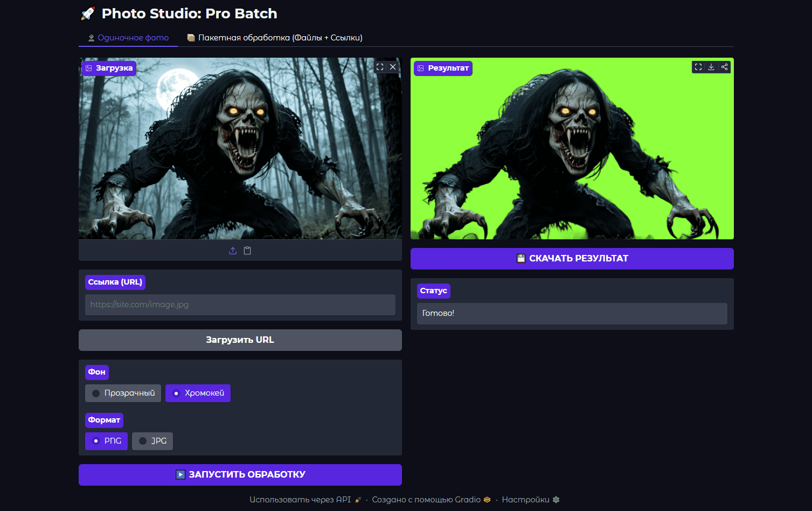
Task: Remove the uploaded image with X icon
Action: coord(393,67)
